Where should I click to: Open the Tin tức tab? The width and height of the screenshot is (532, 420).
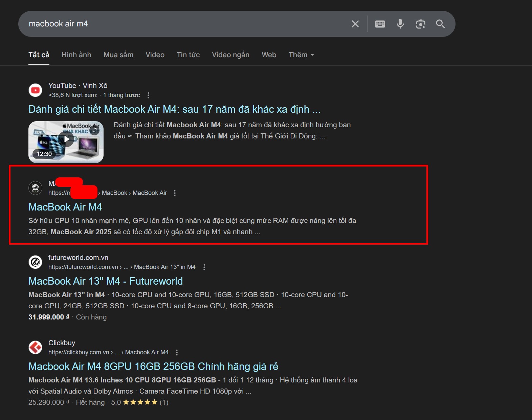coord(188,55)
